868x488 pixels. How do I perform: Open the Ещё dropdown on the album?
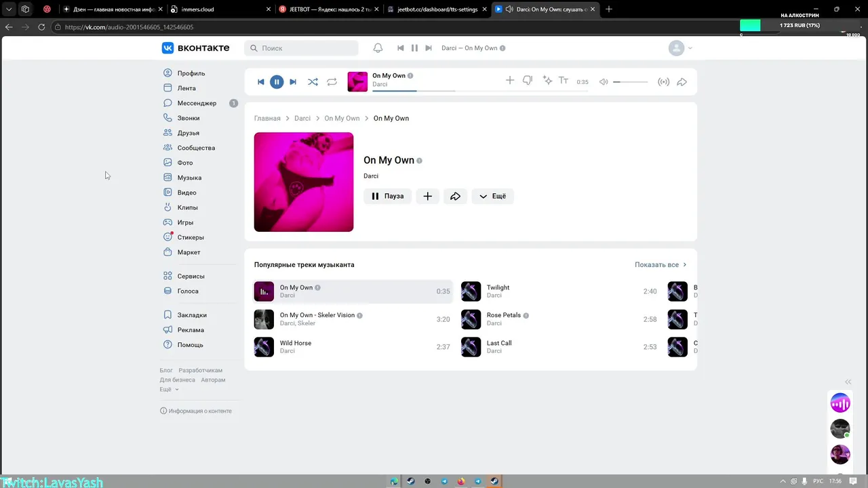coord(493,196)
